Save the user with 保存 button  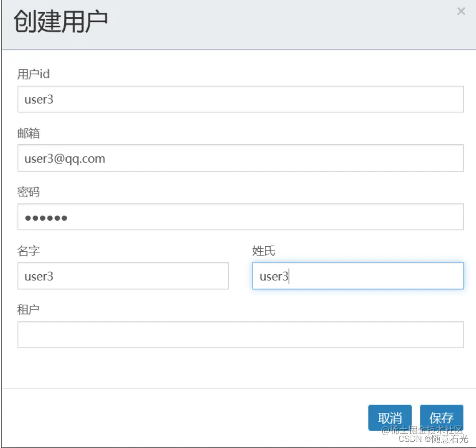441,417
